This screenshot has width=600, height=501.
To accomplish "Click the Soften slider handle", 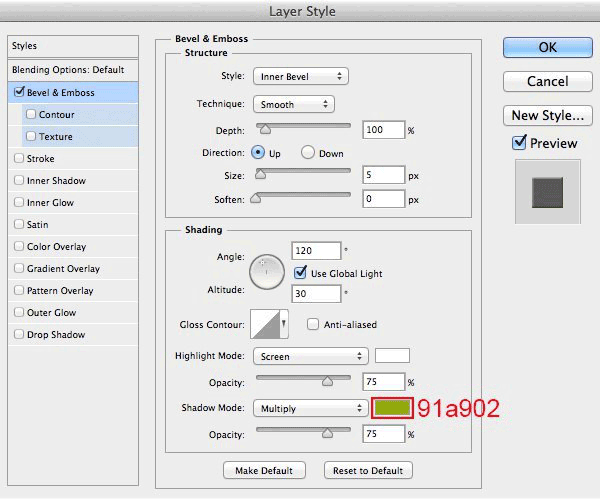I will coord(256,198).
